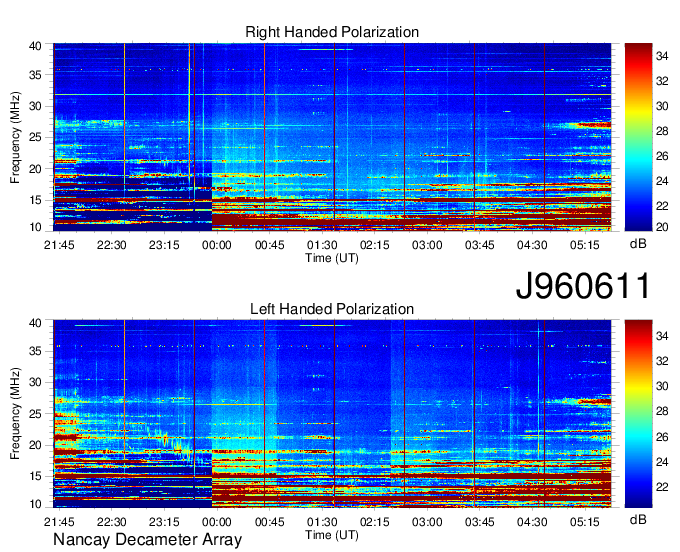Click the 40 MHz frequency tick of Left Handed plot
680x552 pixels.
point(35,323)
